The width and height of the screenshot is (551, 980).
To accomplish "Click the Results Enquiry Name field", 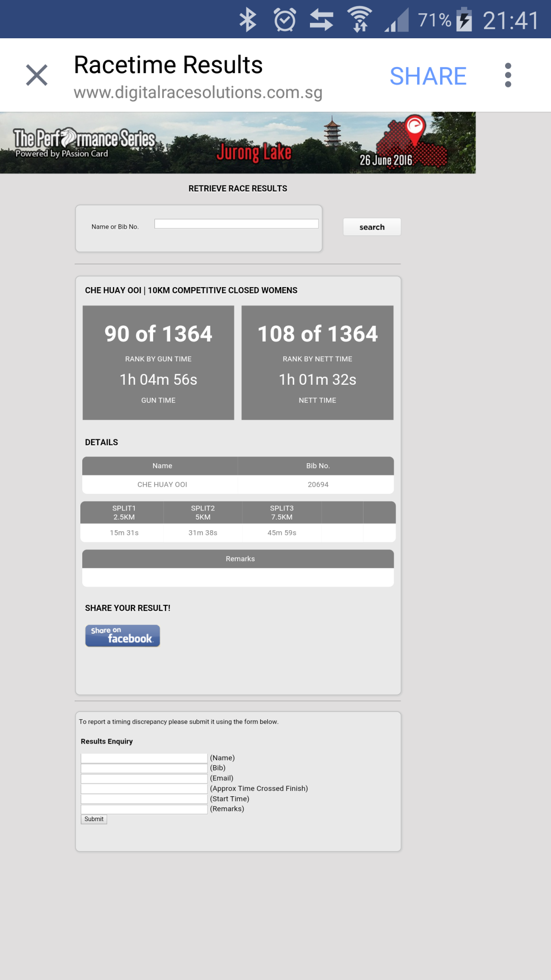I will (144, 758).
